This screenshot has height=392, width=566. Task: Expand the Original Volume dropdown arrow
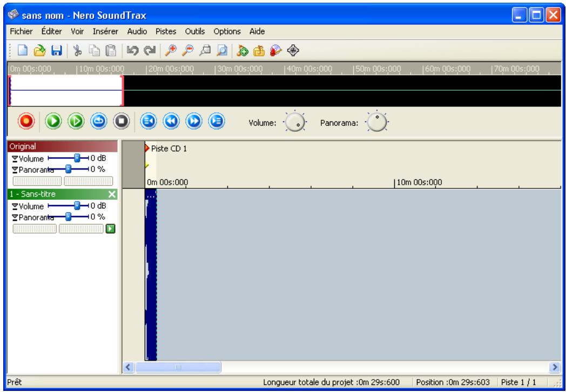click(x=15, y=159)
